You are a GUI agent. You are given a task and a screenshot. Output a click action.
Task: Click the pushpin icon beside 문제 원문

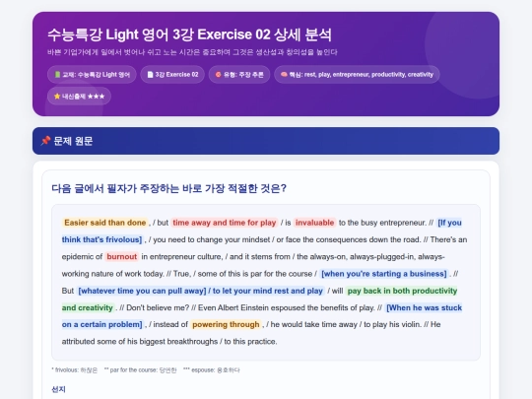tap(45, 141)
